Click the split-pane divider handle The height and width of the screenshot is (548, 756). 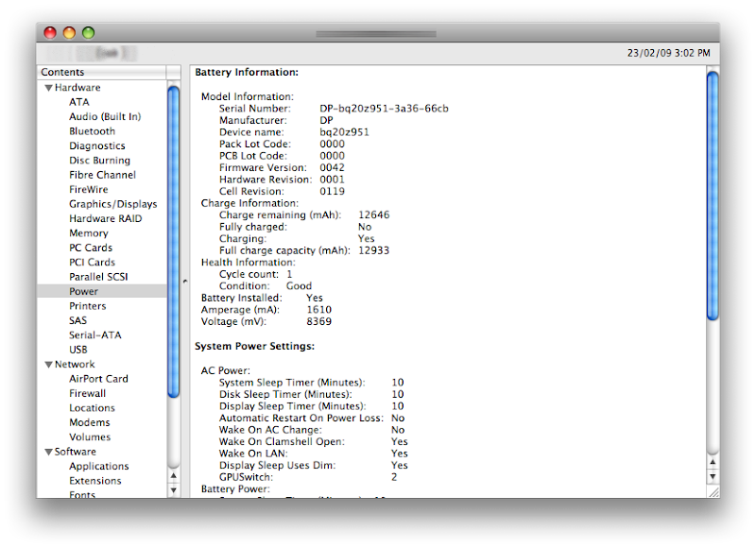(x=185, y=282)
